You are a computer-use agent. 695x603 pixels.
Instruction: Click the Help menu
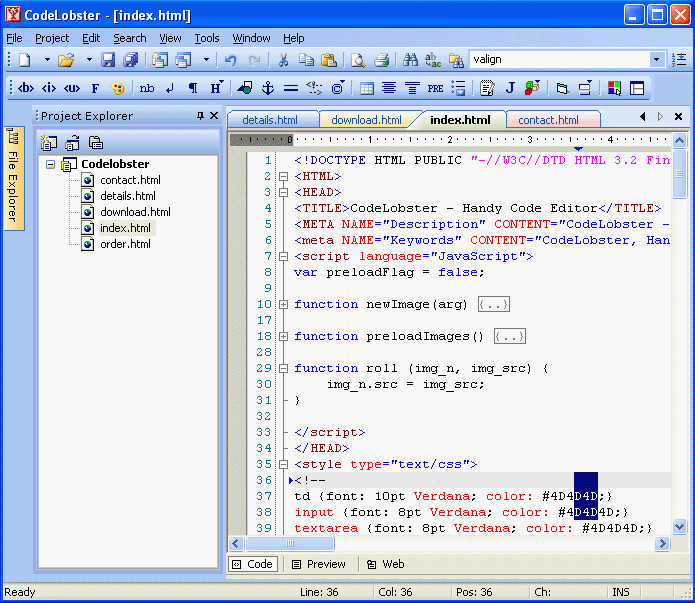[x=293, y=38]
